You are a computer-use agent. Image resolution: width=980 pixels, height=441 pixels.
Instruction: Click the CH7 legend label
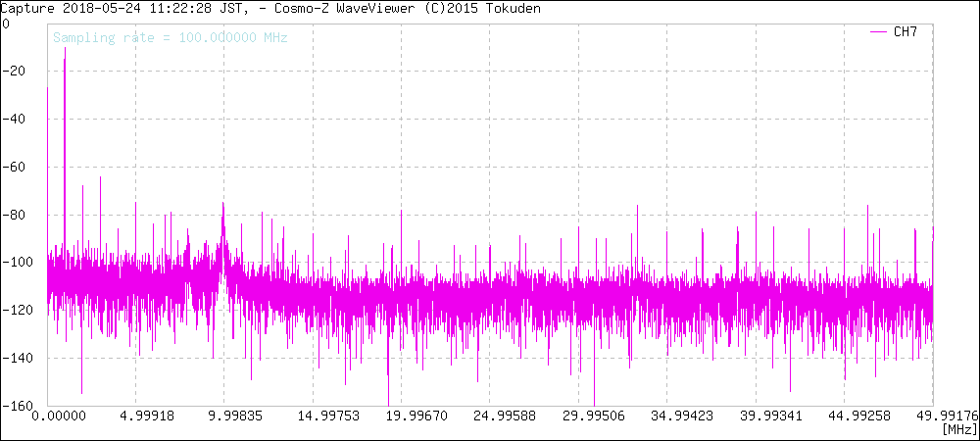coord(905,32)
